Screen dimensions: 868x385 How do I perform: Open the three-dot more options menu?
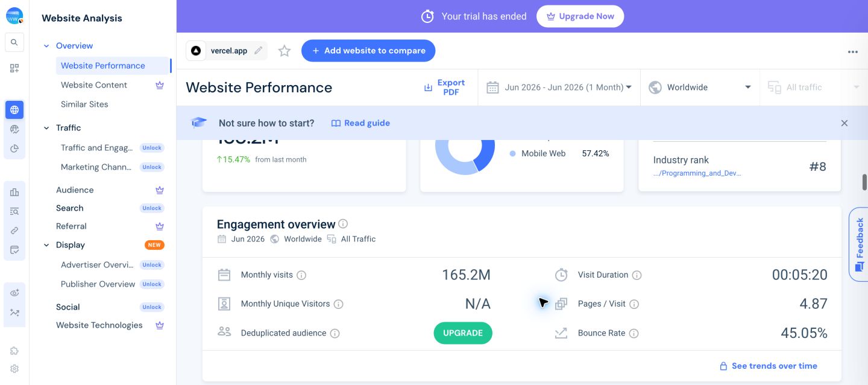pos(852,52)
